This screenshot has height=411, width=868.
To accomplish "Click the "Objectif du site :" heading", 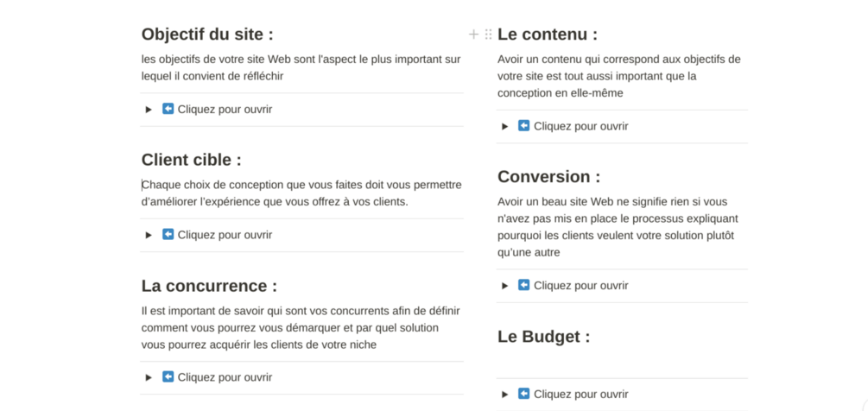I will [207, 35].
